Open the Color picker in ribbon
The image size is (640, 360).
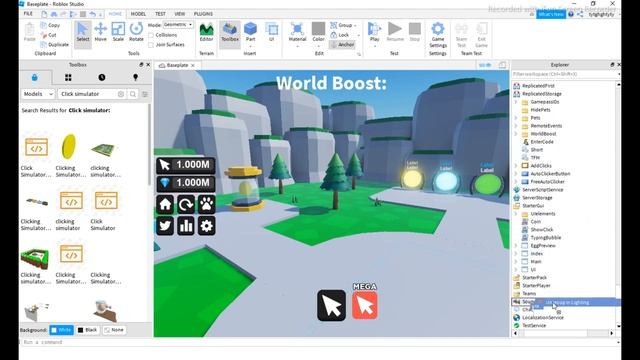[x=318, y=32]
